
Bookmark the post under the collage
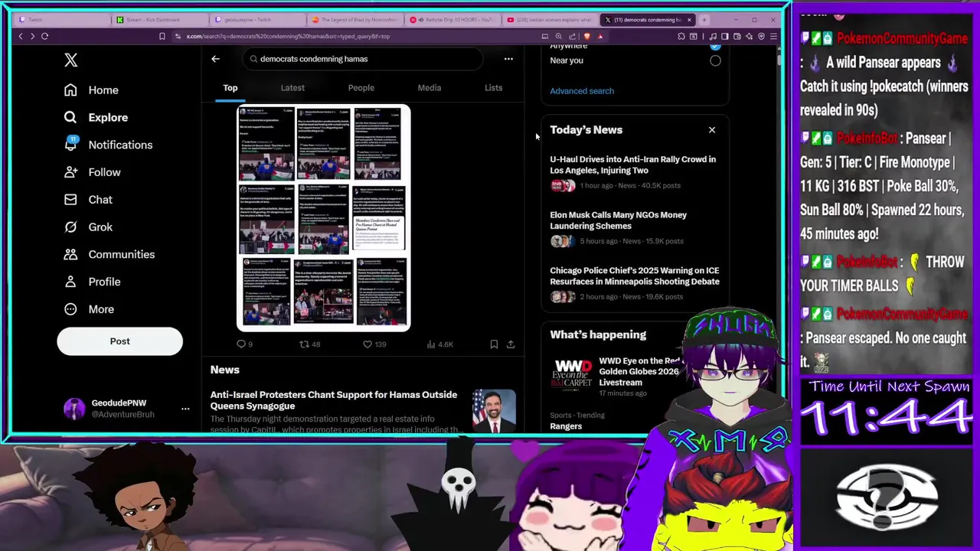[x=494, y=344]
